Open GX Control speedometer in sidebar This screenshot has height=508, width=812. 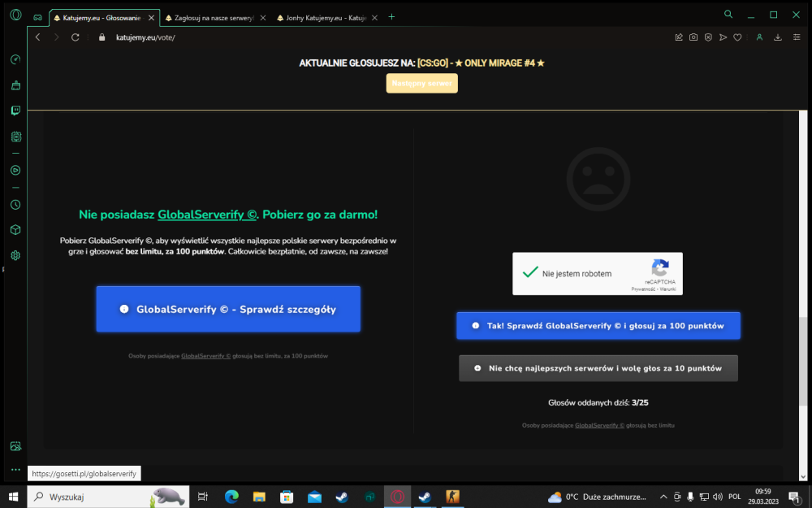coord(15,59)
